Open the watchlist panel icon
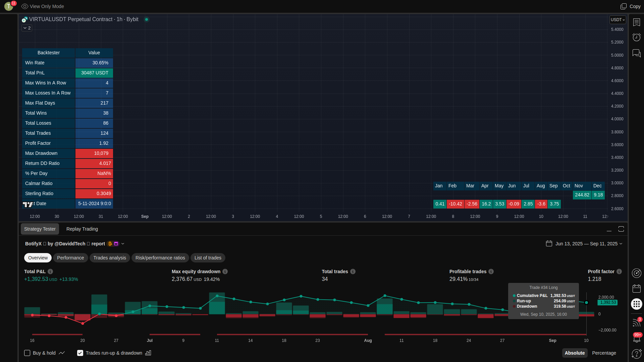The width and height of the screenshot is (644, 362). coord(636,22)
